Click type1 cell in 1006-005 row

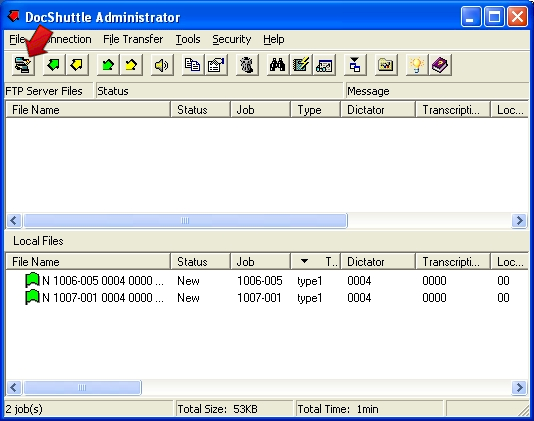click(310, 281)
